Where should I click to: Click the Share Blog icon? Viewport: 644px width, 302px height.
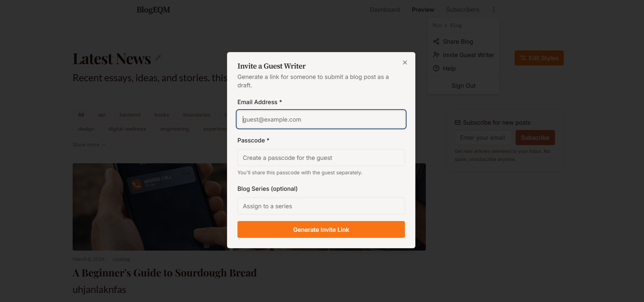tap(436, 41)
